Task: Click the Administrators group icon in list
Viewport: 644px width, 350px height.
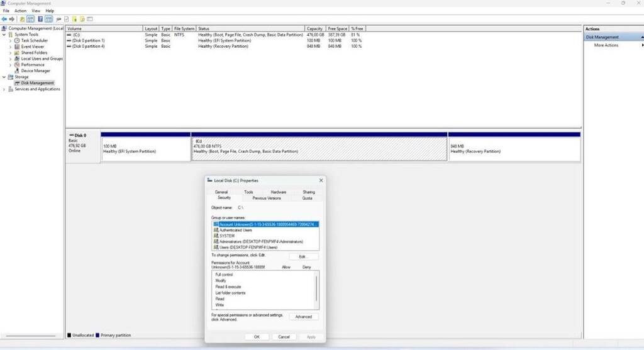Action: click(x=216, y=242)
